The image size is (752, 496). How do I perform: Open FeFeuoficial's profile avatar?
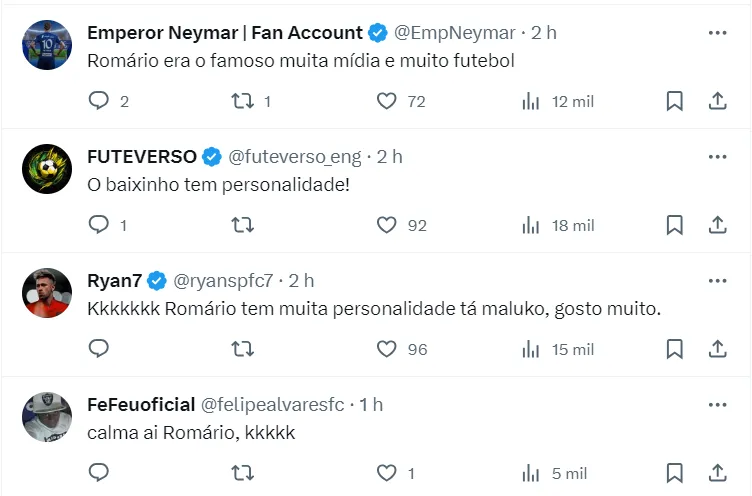click(x=47, y=417)
